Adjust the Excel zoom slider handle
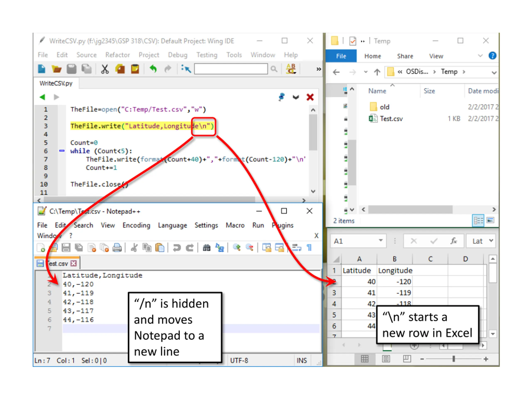 point(454,359)
